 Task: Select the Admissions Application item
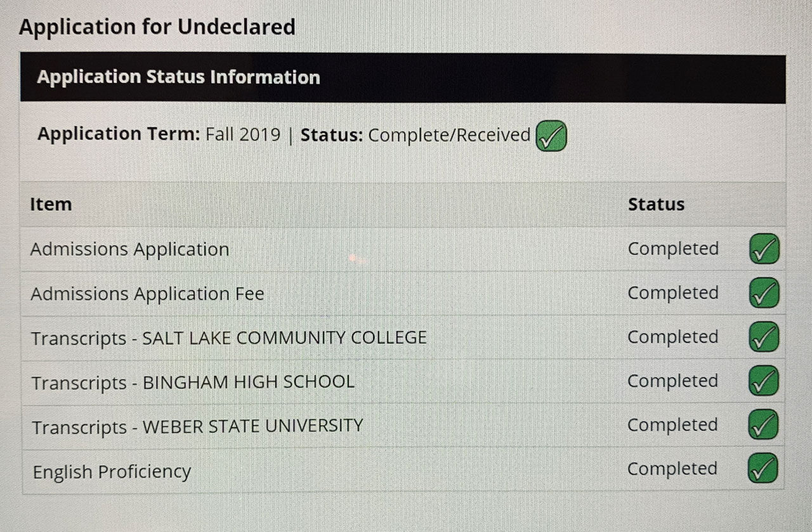click(129, 249)
